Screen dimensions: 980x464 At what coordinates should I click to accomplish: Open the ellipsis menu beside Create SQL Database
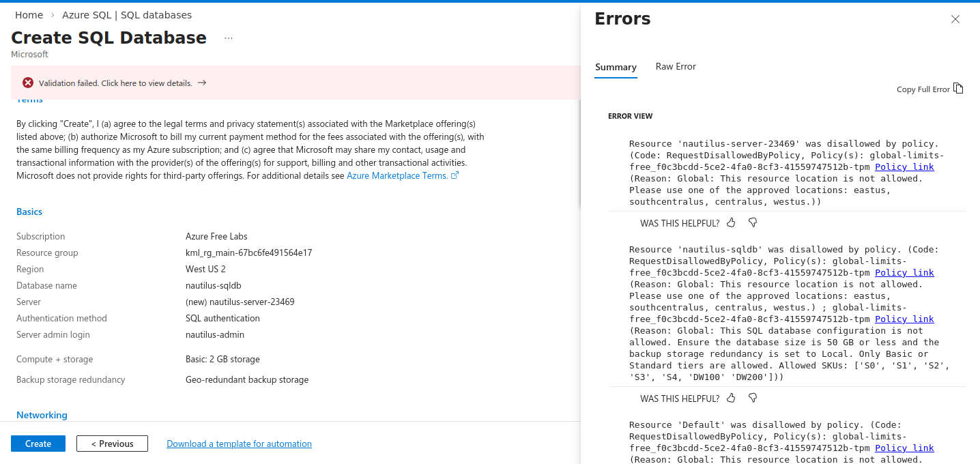229,38
